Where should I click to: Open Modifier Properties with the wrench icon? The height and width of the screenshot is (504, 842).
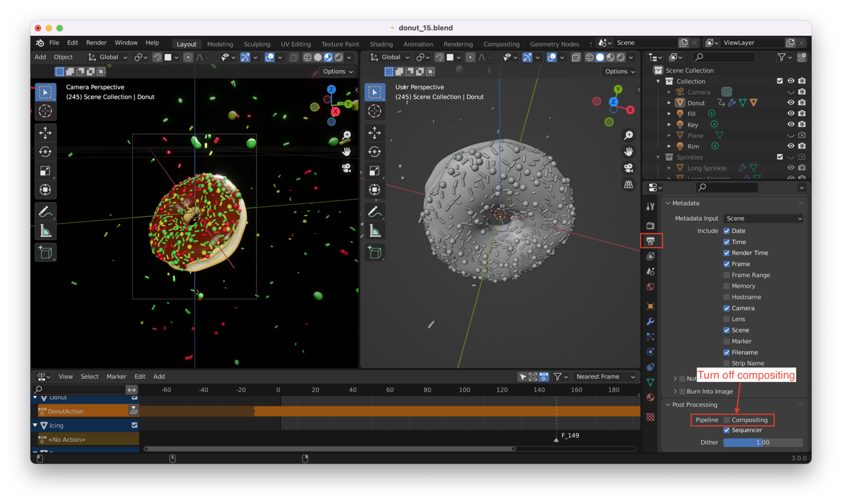(650, 322)
